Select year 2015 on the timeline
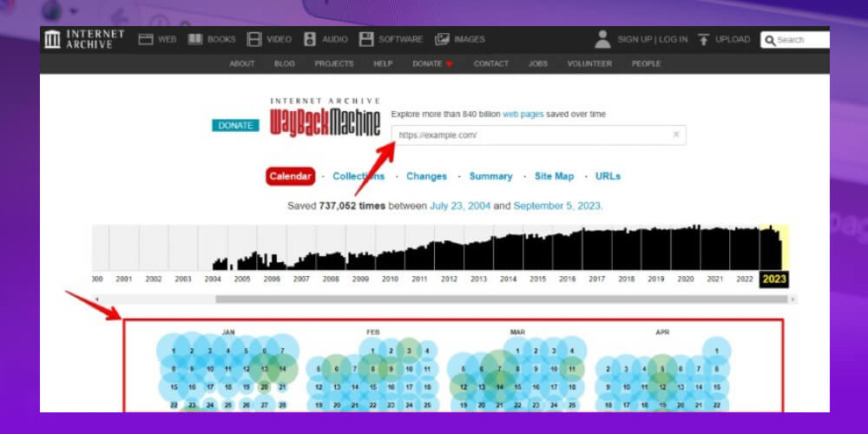The height and width of the screenshot is (434, 868). coord(537,279)
